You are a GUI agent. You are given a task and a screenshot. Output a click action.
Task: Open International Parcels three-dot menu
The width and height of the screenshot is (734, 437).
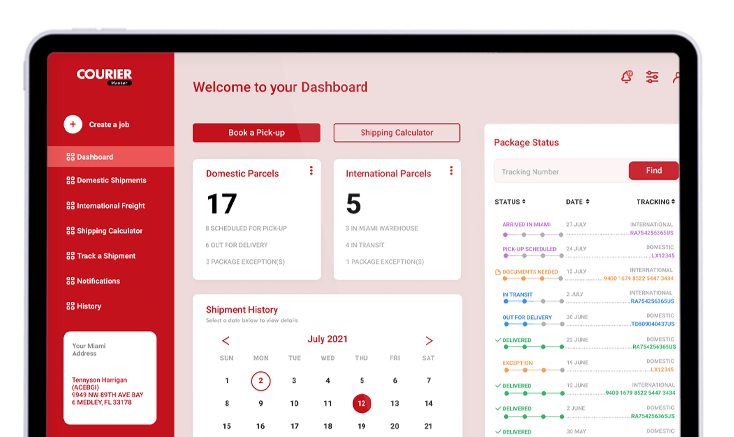point(451,171)
